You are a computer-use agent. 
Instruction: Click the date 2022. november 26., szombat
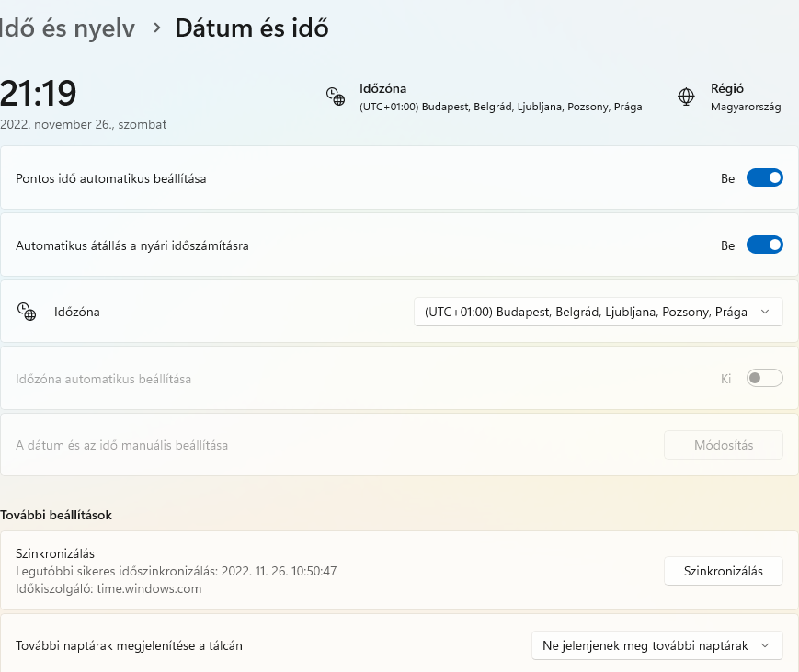click(x=83, y=125)
